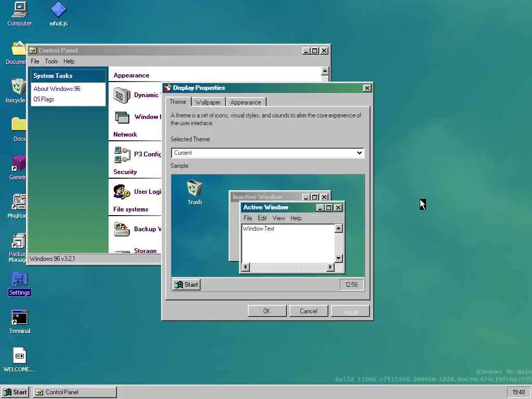Click the Control Panel taskbar button

tap(75, 392)
